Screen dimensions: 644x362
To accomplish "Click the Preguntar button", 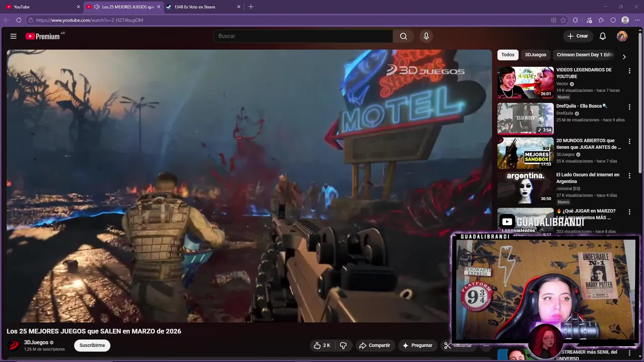I will pyautogui.click(x=417, y=345).
